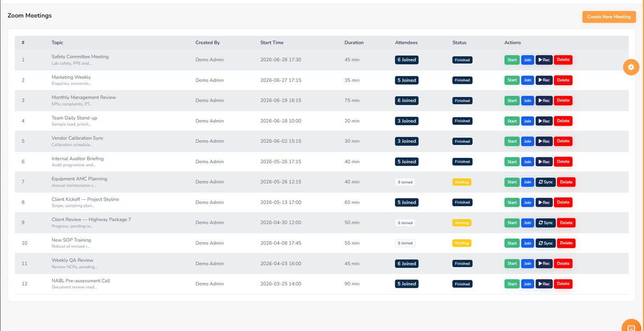644x331 pixels.
Task: Click 0 Joined badge for New SOP Training
Action: coord(405,243)
